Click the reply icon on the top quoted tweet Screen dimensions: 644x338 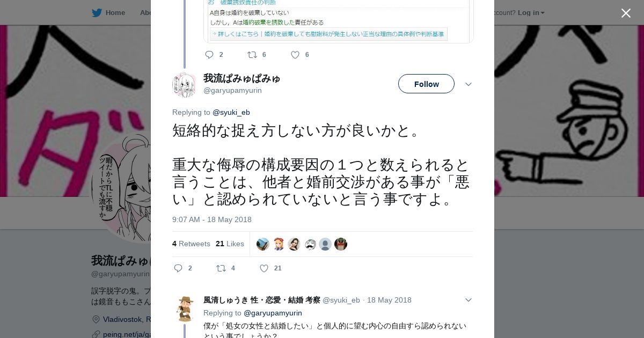(x=209, y=55)
